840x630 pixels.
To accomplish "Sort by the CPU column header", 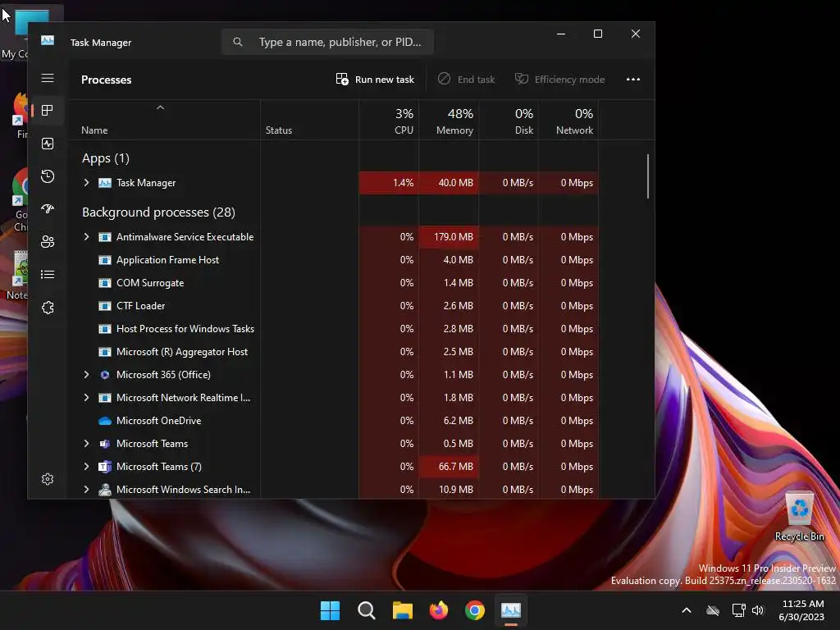I will point(389,121).
